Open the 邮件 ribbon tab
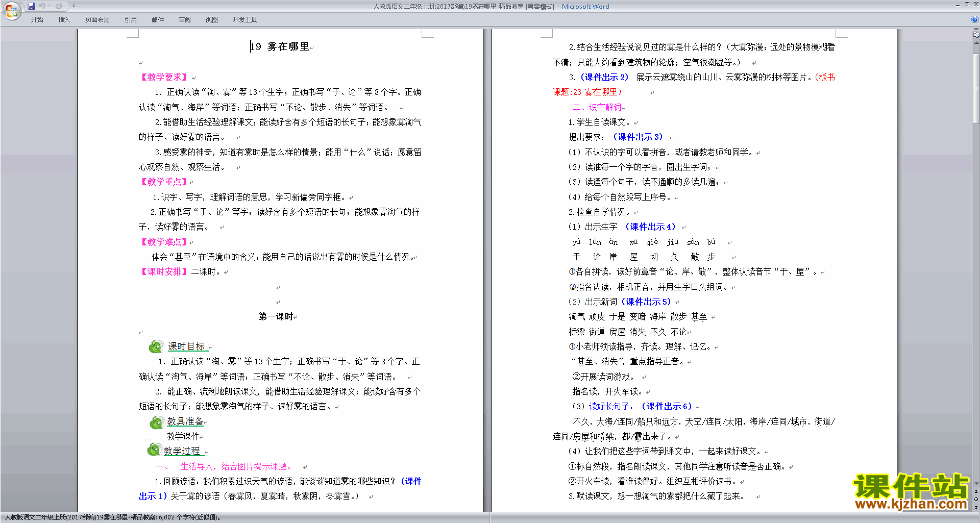Viewport: 980px width, 523px height. coord(158,20)
